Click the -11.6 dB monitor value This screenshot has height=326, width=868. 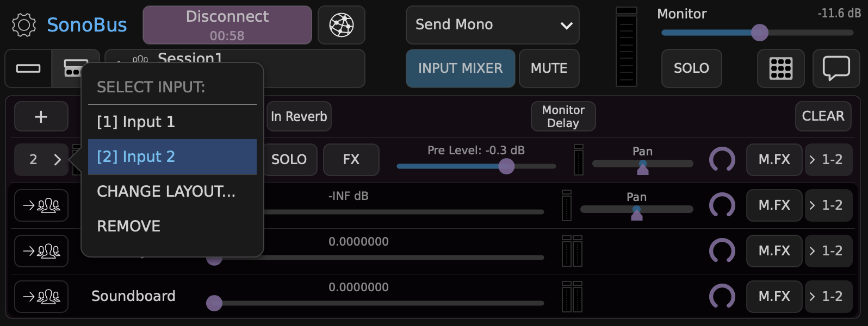tap(839, 14)
